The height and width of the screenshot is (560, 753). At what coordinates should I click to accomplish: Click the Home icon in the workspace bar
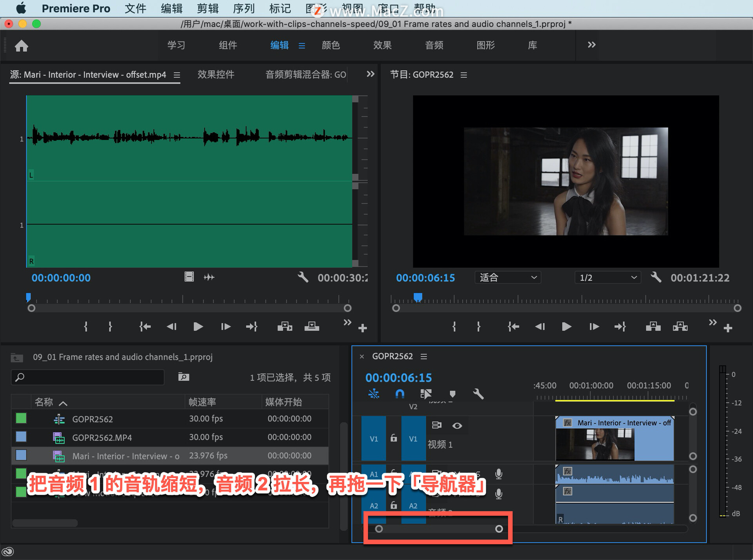pyautogui.click(x=22, y=46)
